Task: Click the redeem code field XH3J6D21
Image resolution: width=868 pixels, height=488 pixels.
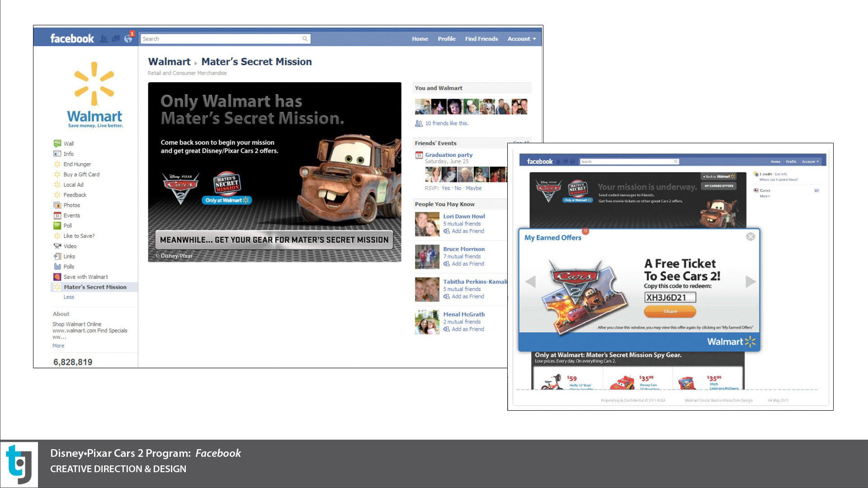Action: (x=670, y=297)
